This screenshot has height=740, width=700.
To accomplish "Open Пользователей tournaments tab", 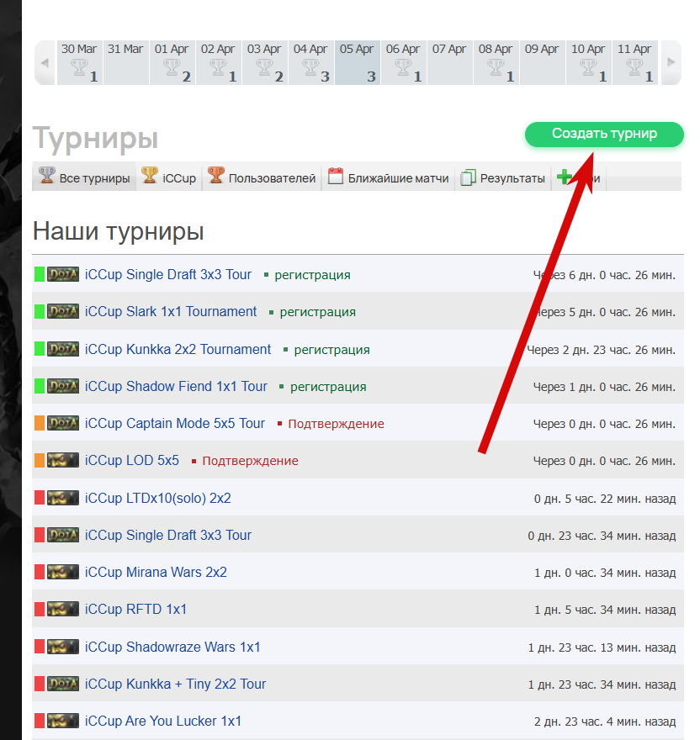I will point(262,177).
